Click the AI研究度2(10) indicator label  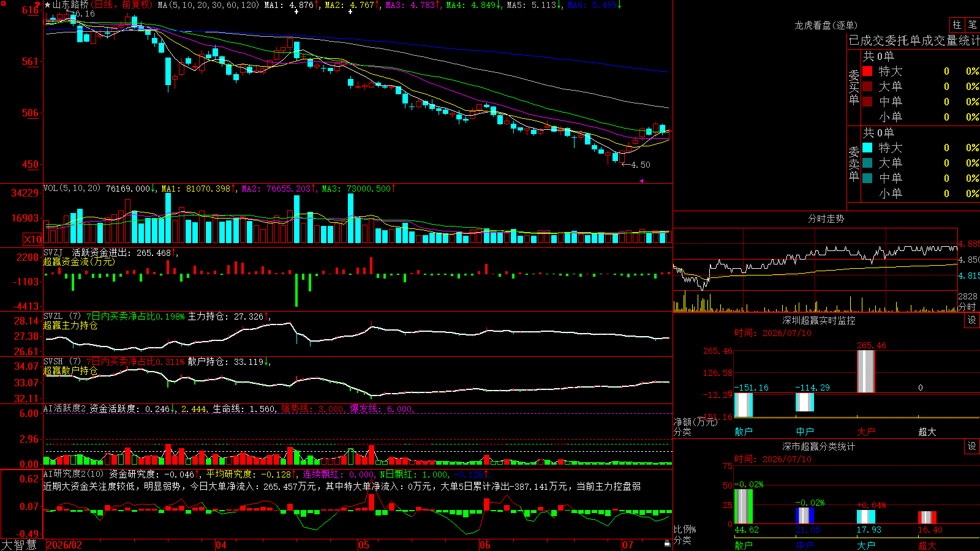pyautogui.click(x=74, y=474)
